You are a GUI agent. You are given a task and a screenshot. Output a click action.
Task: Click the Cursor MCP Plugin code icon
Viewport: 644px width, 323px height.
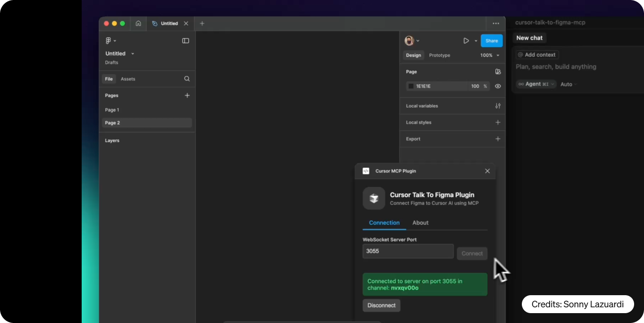coord(366,171)
